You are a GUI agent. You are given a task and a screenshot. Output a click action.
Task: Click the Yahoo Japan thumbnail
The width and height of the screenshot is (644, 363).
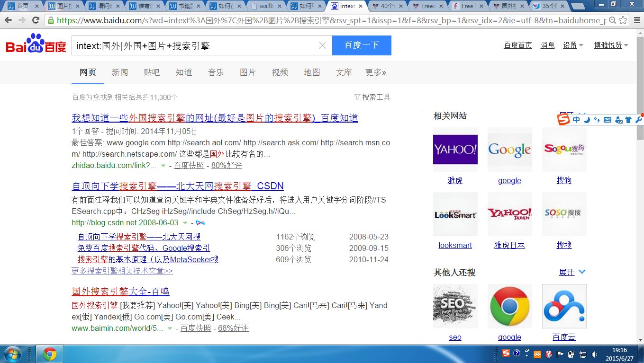[x=509, y=214]
